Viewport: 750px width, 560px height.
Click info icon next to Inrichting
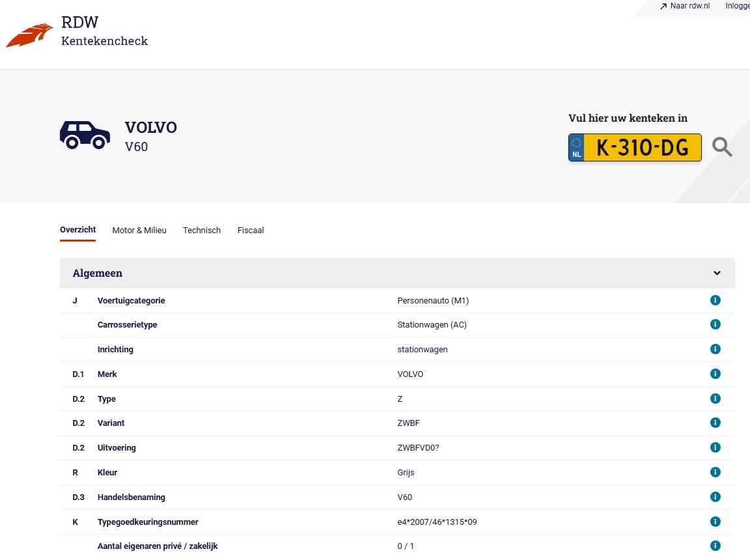(715, 349)
